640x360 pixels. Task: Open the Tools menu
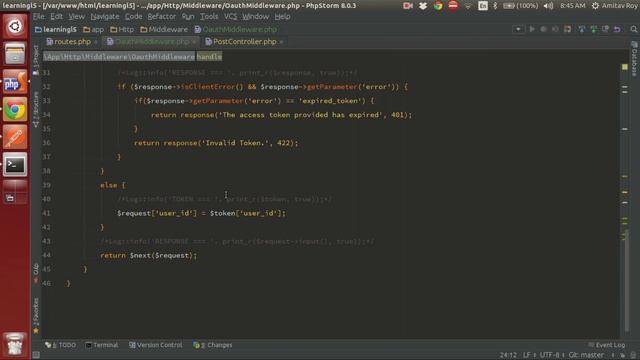[209, 17]
